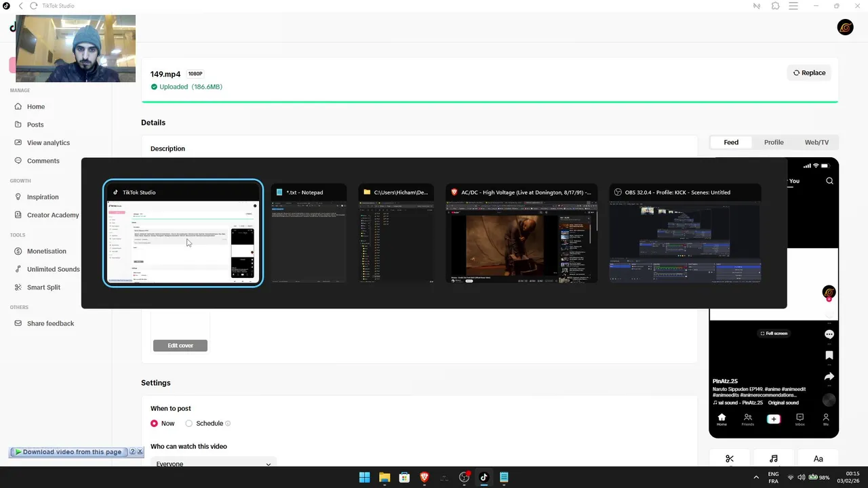Click the Replace video button
This screenshot has height=488, width=868.
810,73
